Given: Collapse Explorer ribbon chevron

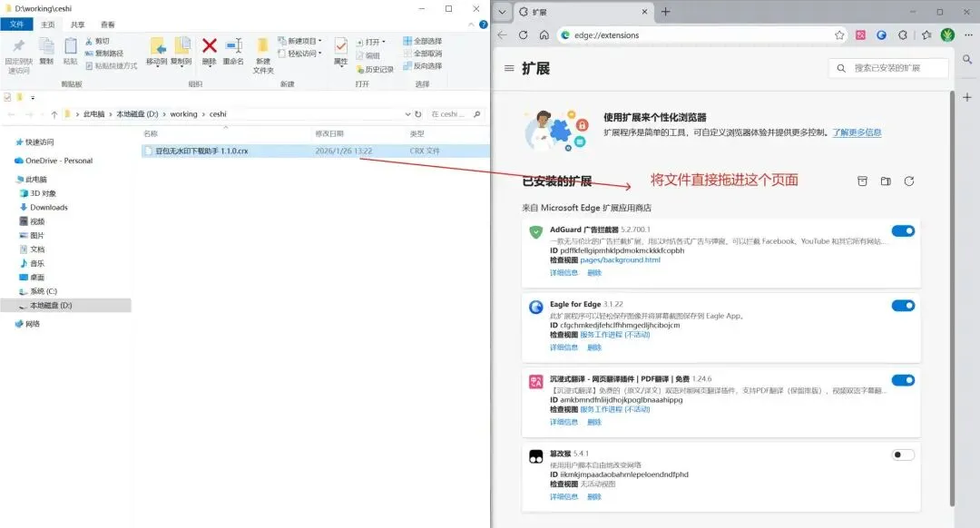Looking at the screenshot, I should [471, 24].
